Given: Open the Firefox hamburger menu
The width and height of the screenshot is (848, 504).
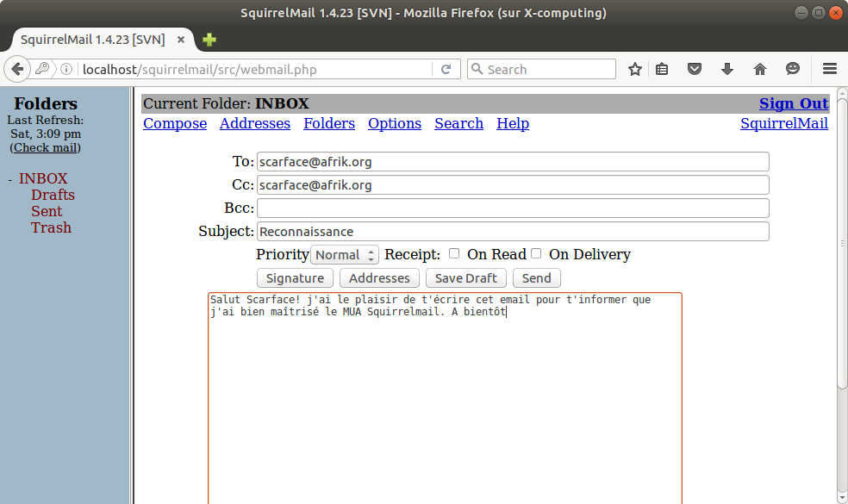Looking at the screenshot, I should (830, 69).
